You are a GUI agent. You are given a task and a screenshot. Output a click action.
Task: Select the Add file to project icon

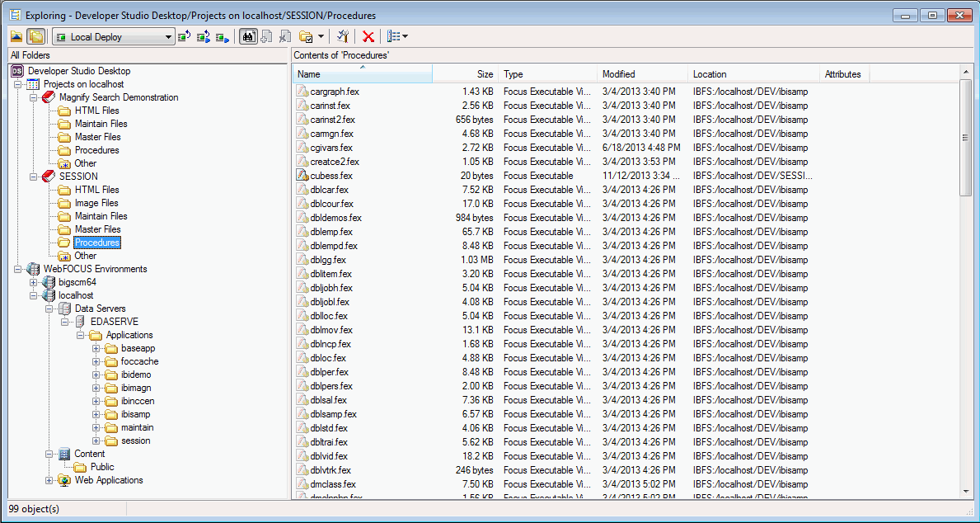[x=265, y=36]
